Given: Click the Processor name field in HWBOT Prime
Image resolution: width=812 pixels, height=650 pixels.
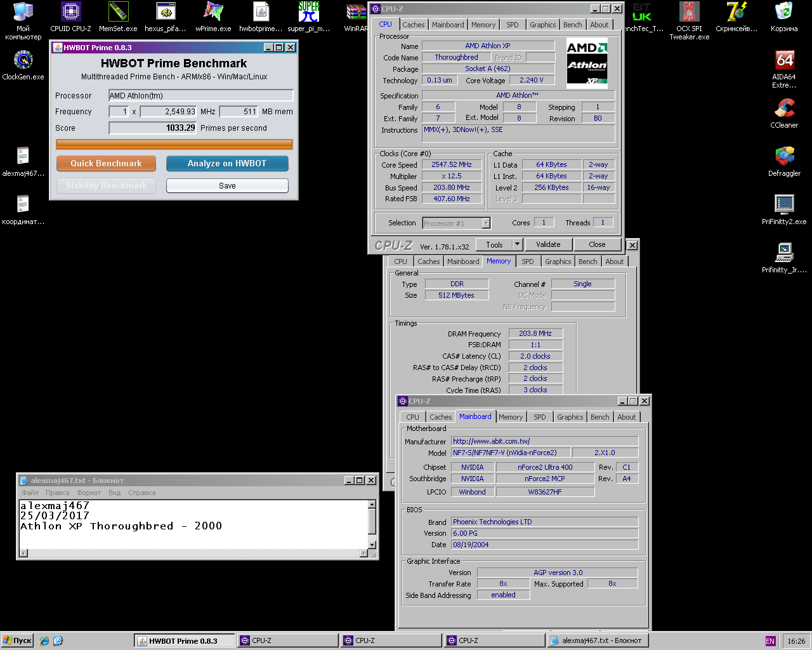Looking at the screenshot, I should (200, 95).
